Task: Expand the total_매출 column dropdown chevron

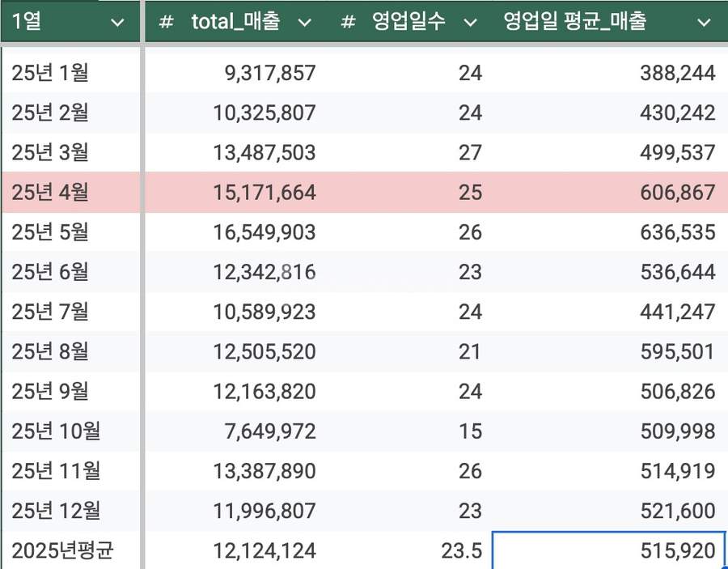Action: coord(305,23)
